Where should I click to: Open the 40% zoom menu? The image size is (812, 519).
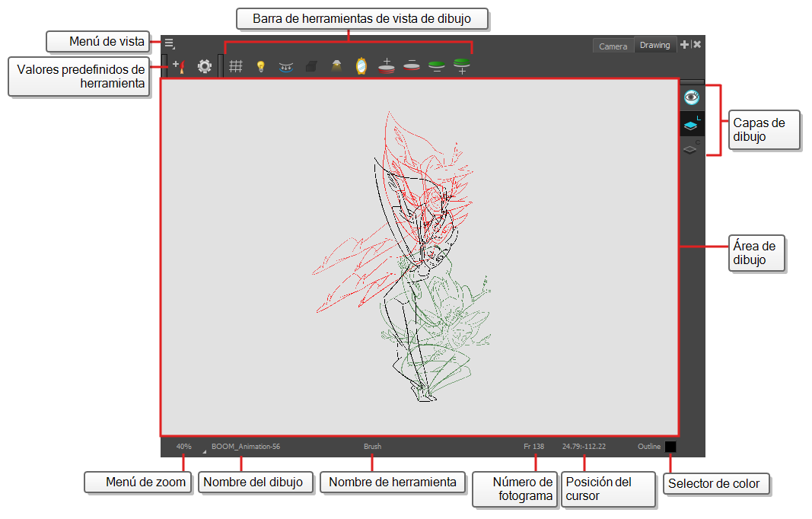183,447
